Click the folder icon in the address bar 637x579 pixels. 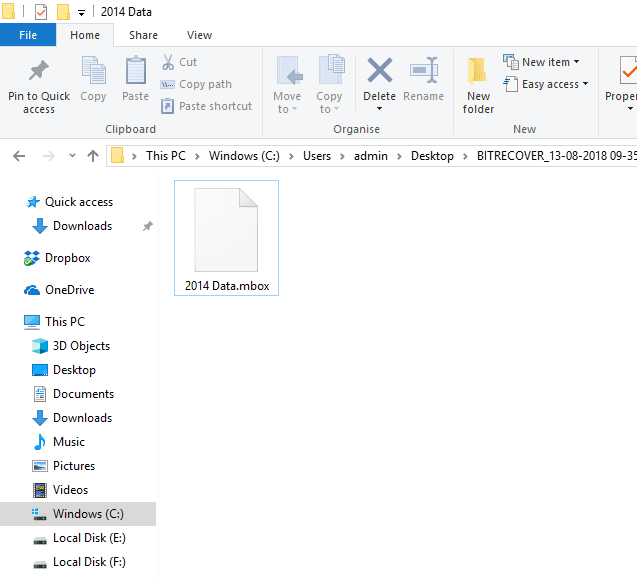point(117,156)
